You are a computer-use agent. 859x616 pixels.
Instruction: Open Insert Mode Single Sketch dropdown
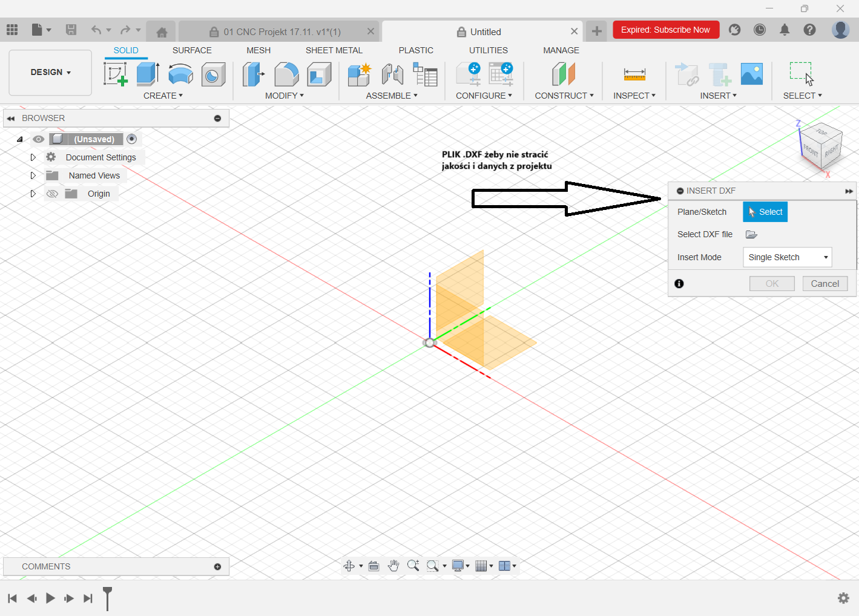[x=788, y=257]
